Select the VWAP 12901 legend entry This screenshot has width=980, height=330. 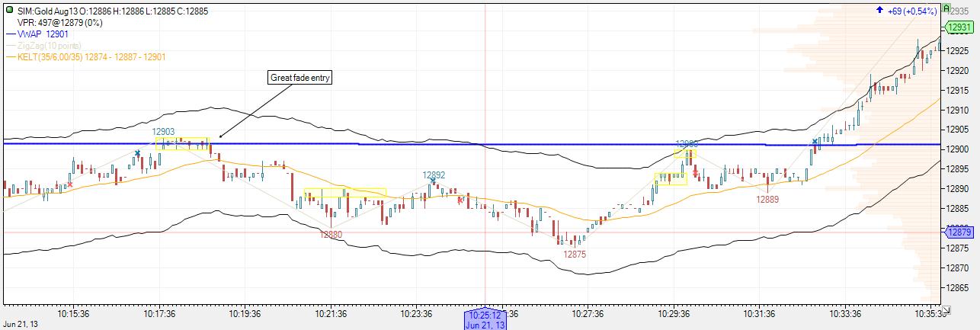point(36,34)
